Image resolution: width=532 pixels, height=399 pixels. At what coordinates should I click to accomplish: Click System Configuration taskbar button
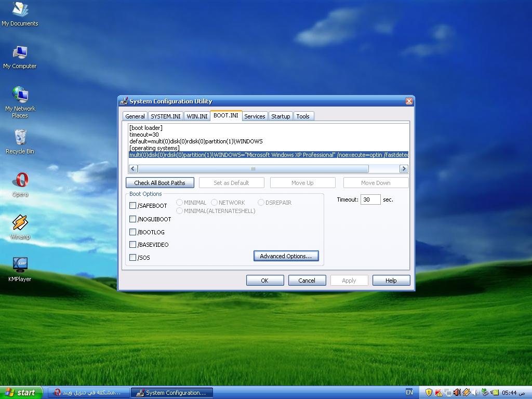172,393
